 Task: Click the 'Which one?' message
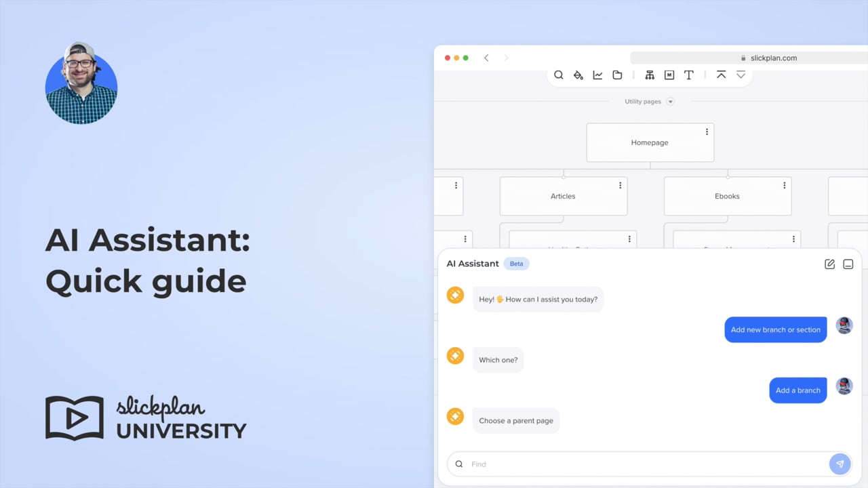(498, 360)
